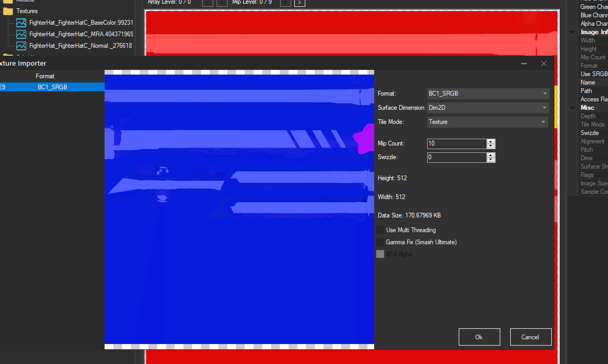Advance to the next Mip Level arrow

(x=299, y=3)
